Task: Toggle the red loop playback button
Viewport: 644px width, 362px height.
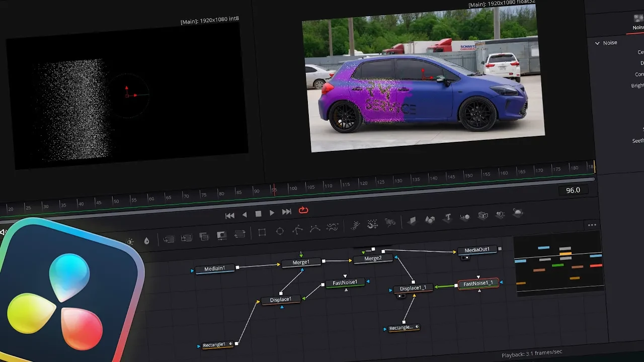Action: tap(303, 211)
